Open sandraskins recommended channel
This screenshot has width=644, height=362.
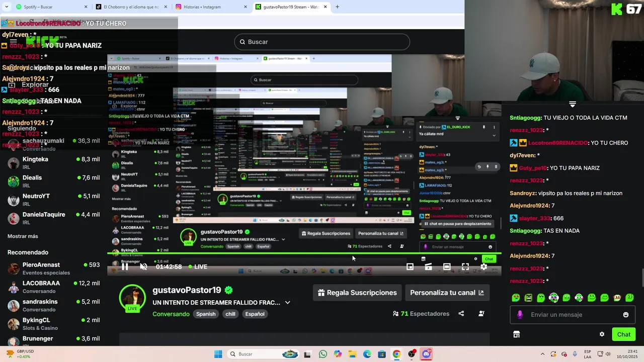(x=53, y=305)
